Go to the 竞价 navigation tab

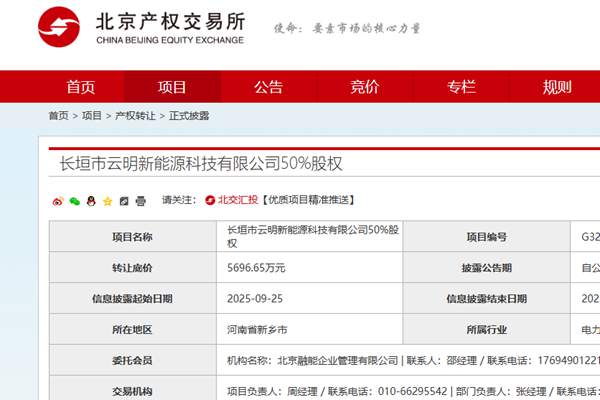point(364,87)
